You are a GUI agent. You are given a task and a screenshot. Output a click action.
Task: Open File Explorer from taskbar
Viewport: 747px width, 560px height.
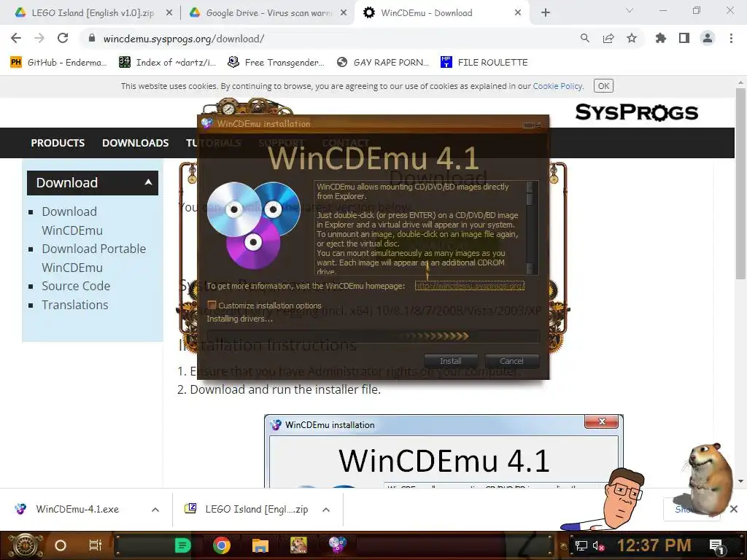click(260, 545)
